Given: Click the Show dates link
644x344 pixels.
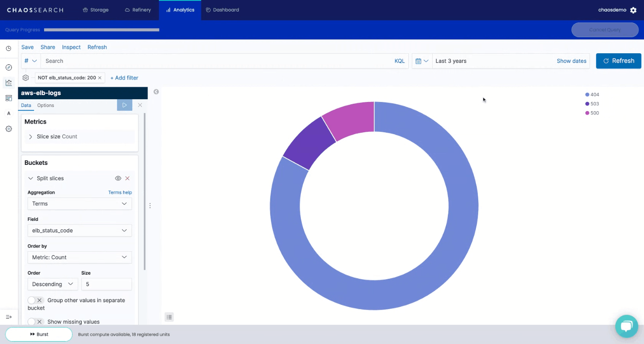Looking at the screenshot, I should (571, 61).
